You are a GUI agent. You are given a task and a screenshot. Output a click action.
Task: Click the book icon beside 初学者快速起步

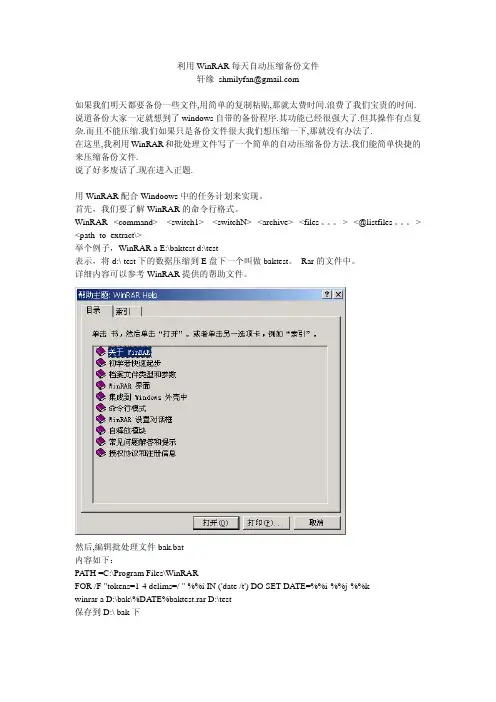click(x=101, y=363)
